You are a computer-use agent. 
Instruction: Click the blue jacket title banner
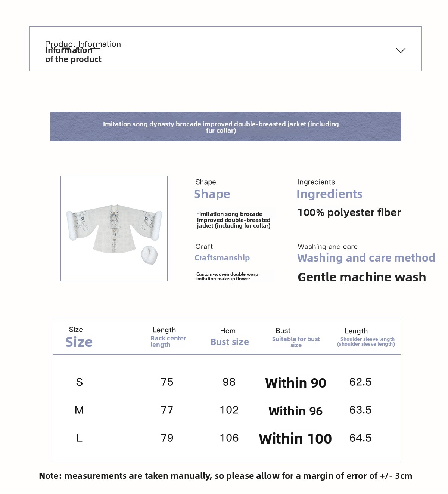225,127
